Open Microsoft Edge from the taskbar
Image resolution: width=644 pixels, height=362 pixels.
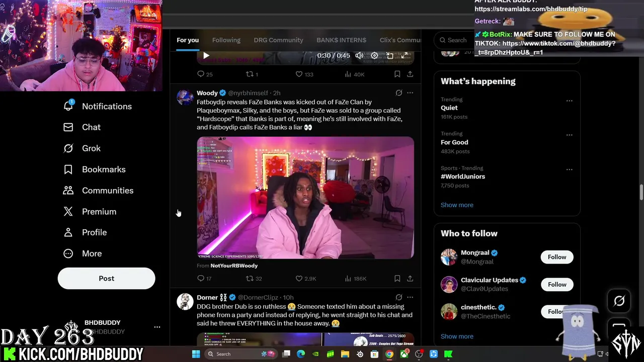click(x=301, y=354)
